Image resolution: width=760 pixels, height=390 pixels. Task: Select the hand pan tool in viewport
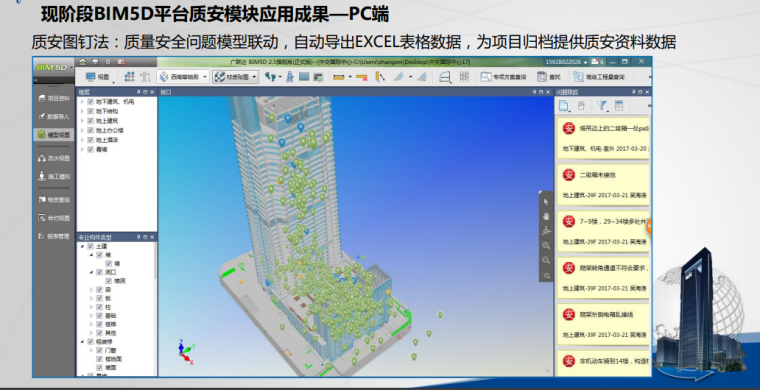546,217
